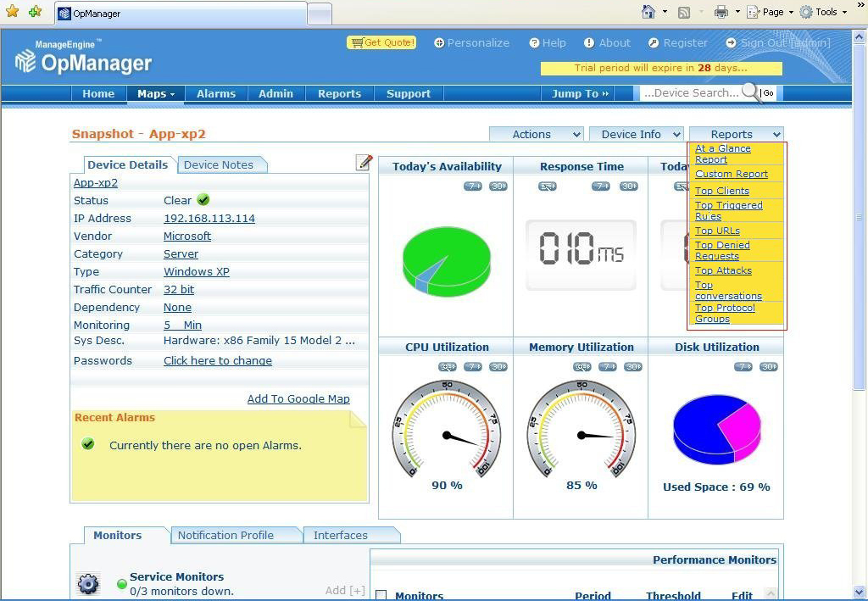Click the green status indicator next to Service Monitors

click(121, 583)
